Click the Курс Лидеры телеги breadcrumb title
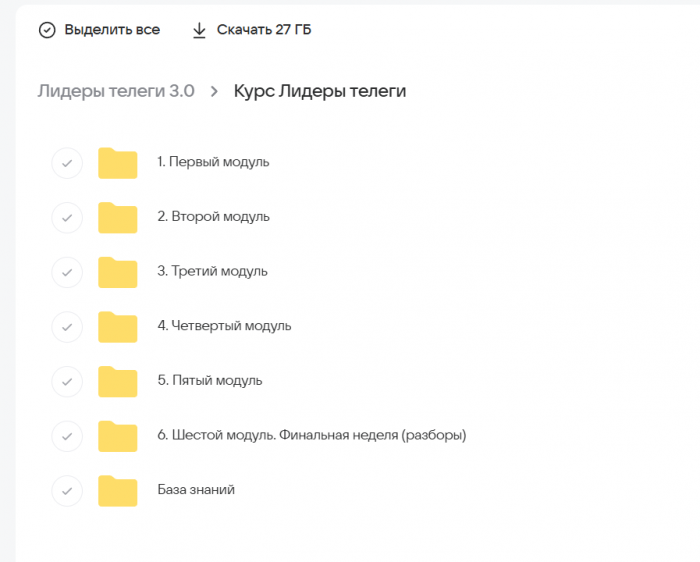Viewport: 700px width, 562px height. [x=320, y=92]
